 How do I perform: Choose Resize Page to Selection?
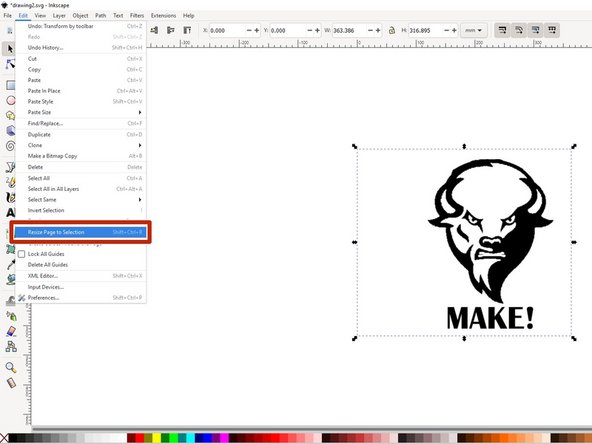81,232
